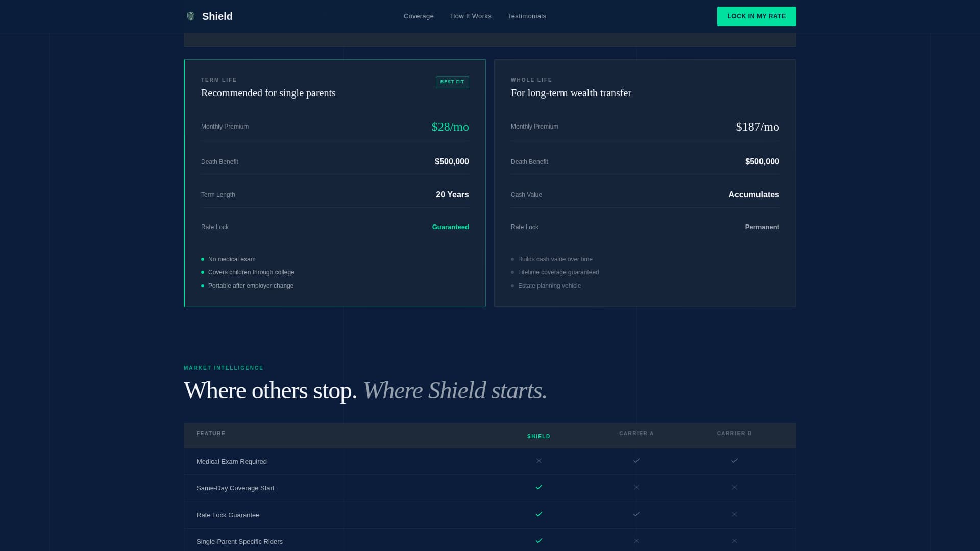
Task: Click Carrier A checkmark for Rate Lock Guarantee
Action: pos(636,514)
